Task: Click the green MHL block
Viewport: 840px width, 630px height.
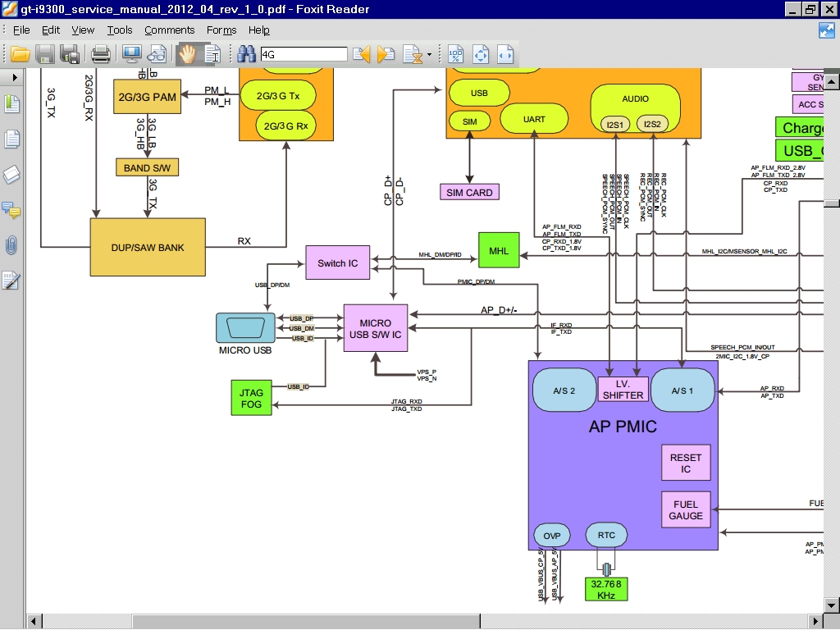Action: coord(499,250)
